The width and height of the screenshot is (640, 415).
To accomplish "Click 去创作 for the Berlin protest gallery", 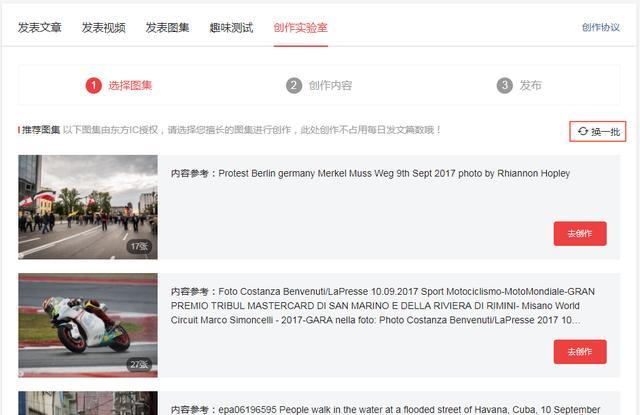I will 580,233.
